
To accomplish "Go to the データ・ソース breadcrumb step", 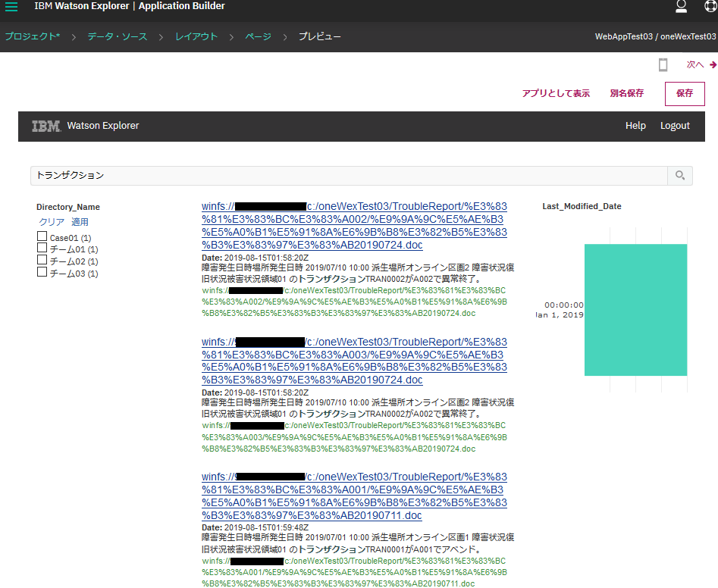I will [x=118, y=36].
